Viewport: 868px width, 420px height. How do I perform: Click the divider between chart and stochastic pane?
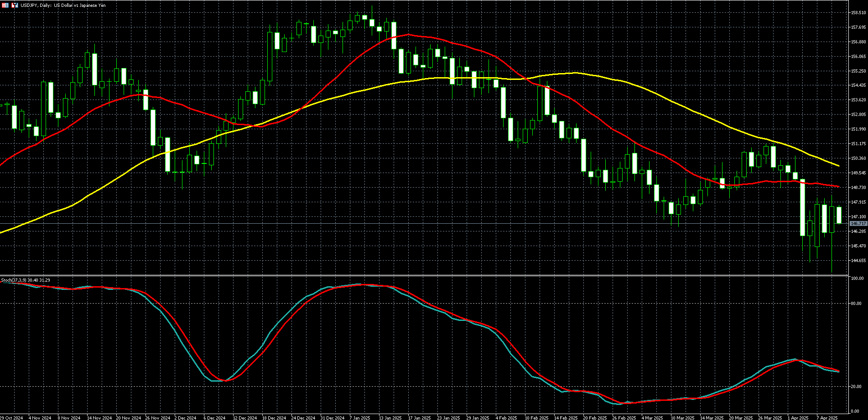pyautogui.click(x=424, y=275)
